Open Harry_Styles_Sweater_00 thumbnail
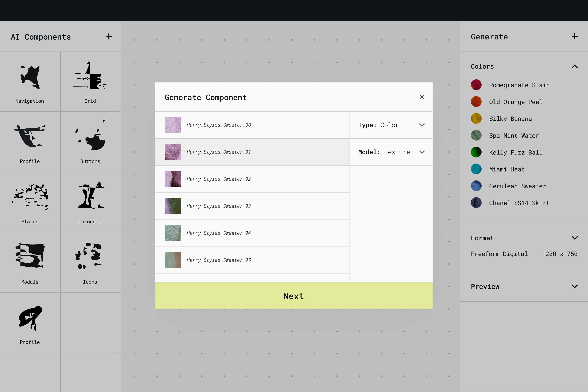Viewport: 588px width, 392px height. (x=173, y=125)
